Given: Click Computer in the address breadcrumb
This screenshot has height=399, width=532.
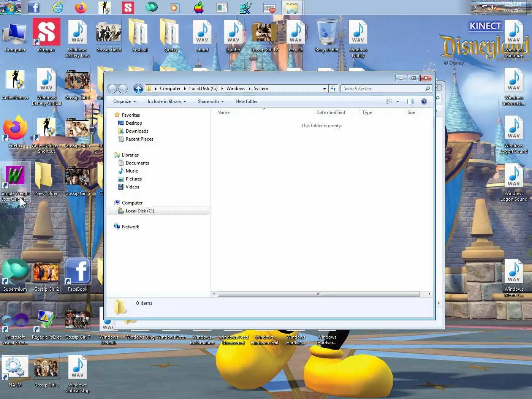Looking at the screenshot, I should coord(170,89).
